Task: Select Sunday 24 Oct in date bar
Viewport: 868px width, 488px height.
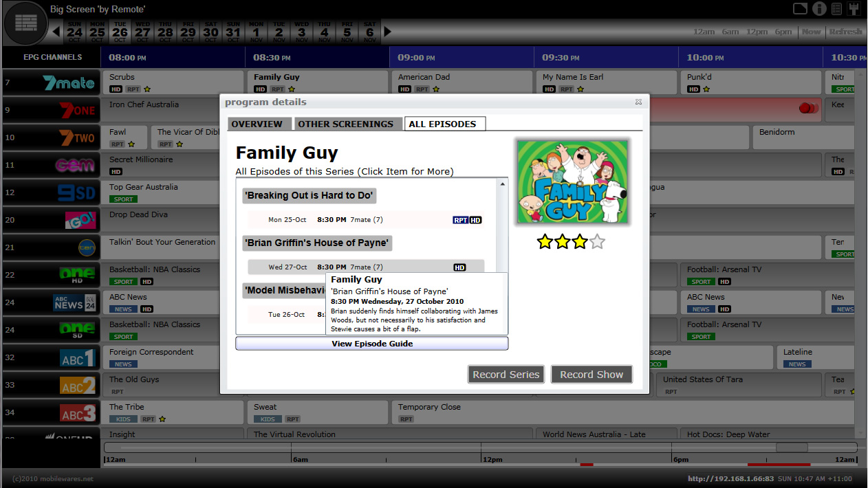Action: coord(74,31)
